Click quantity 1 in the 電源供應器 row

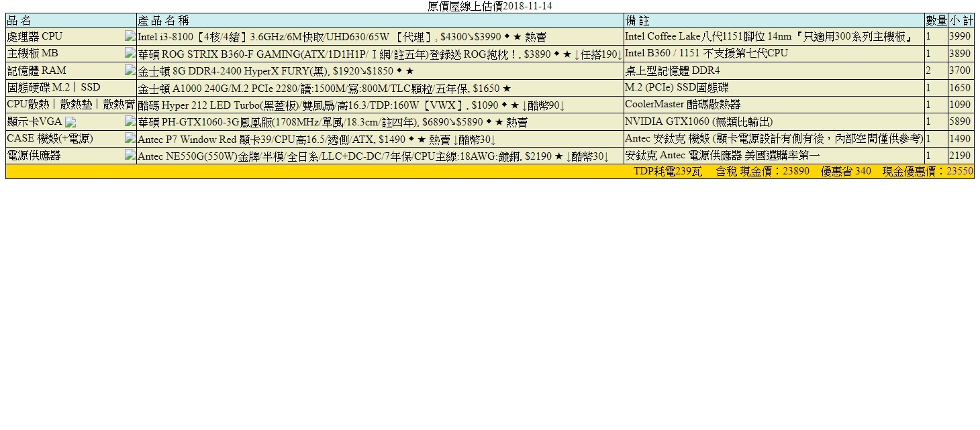coord(928,156)
